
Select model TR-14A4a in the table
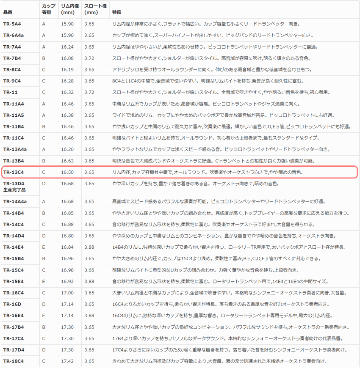14,201
